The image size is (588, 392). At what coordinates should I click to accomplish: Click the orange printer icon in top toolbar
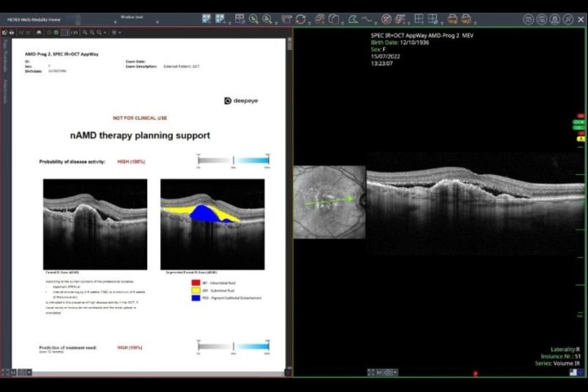click(x=452, y=18)
